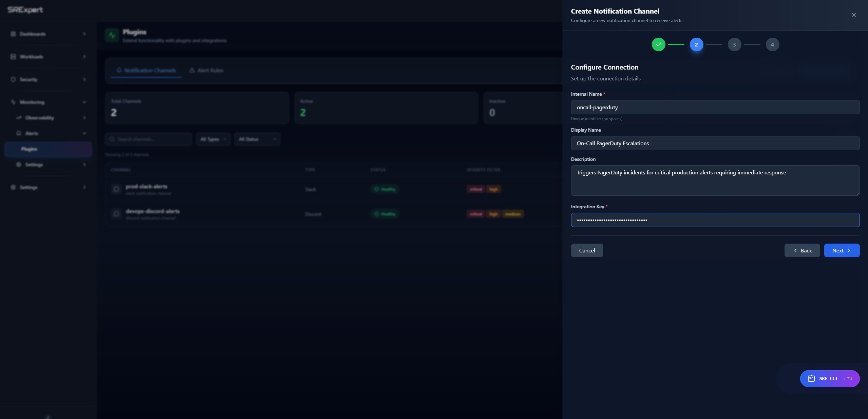
Task: Select the Workloads icon in the sidebar
Action: (x=13, y=57)
